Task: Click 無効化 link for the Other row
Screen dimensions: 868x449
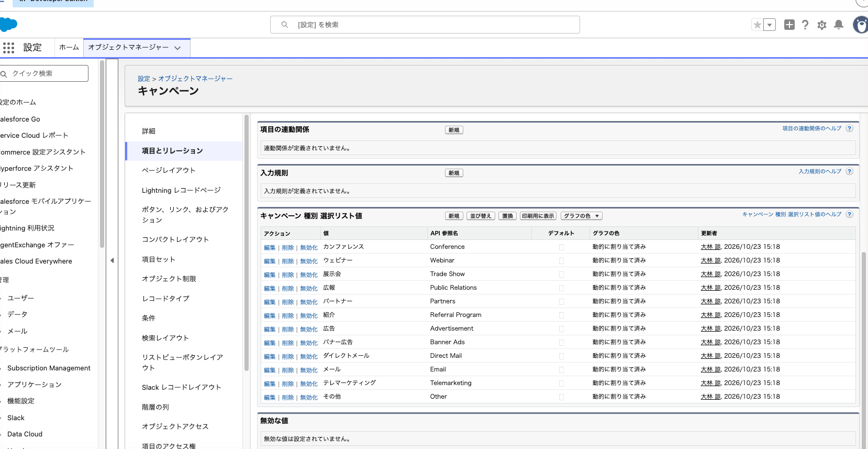Action: tap(309, 398)
